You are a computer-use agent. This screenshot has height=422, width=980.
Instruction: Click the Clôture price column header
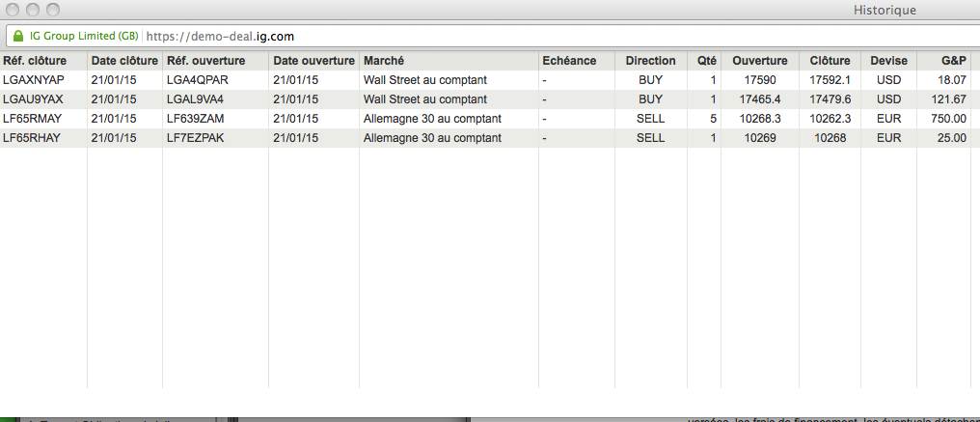tap(830, 61)
